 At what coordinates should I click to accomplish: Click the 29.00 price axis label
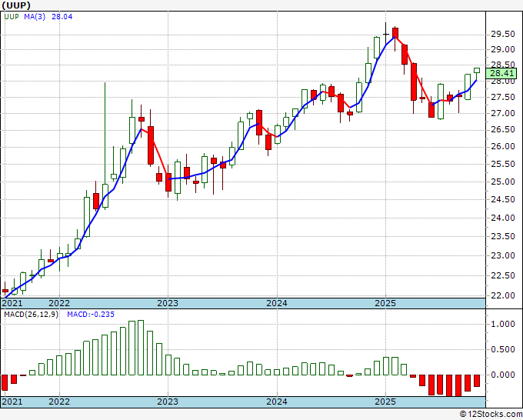503,49
